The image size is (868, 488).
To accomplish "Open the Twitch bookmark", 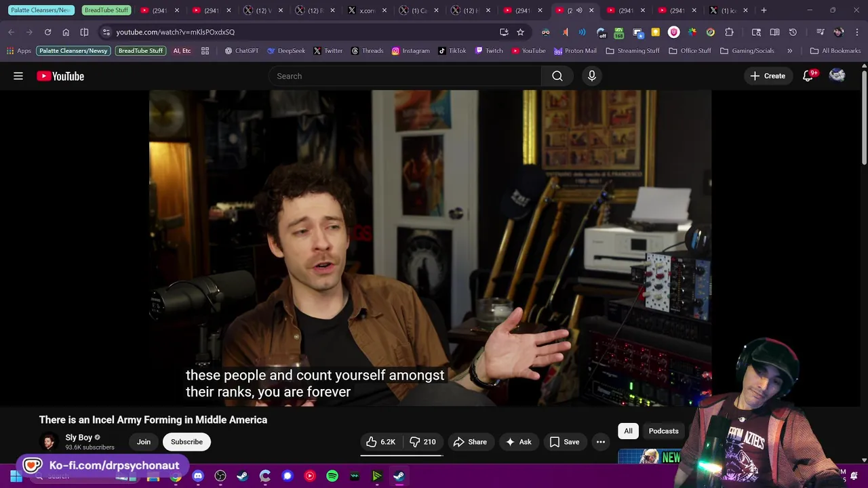I will point(489,51).
